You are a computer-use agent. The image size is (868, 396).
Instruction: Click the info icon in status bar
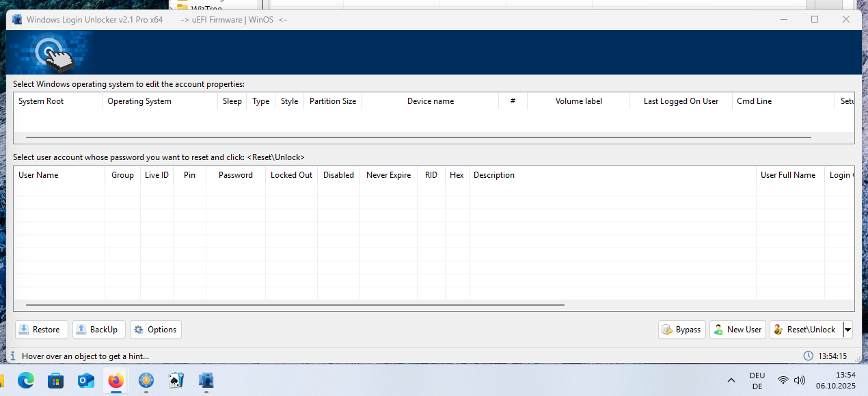pyautogui.click(x=13, y=356)
